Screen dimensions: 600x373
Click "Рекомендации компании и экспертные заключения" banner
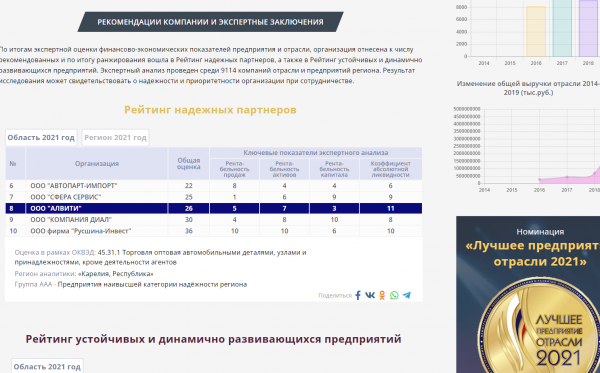click(210, 22)
